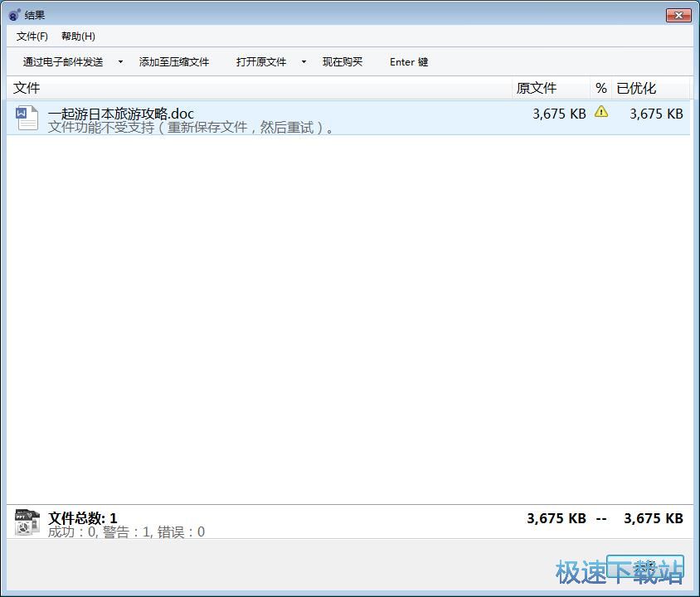Expand the 通过电子邮件发送 dropdown arrow
This screenshot has width=700, height=597.
120,62
